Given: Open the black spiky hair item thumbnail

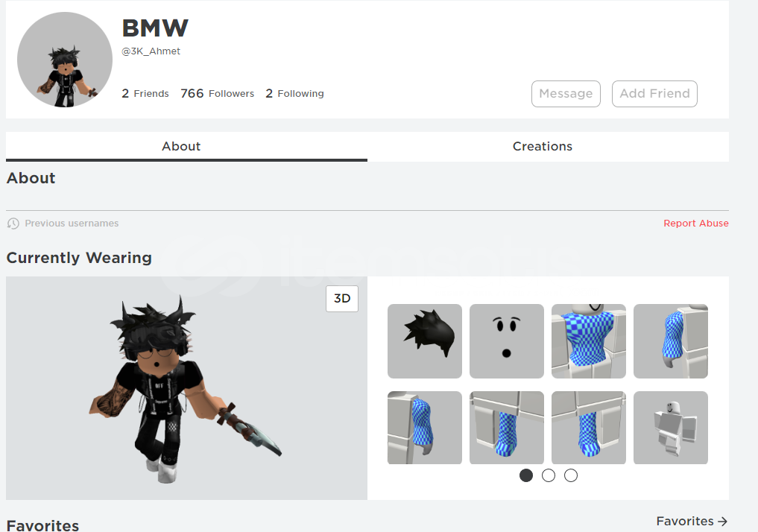Looking at the screenshot, I should (424, 341).
